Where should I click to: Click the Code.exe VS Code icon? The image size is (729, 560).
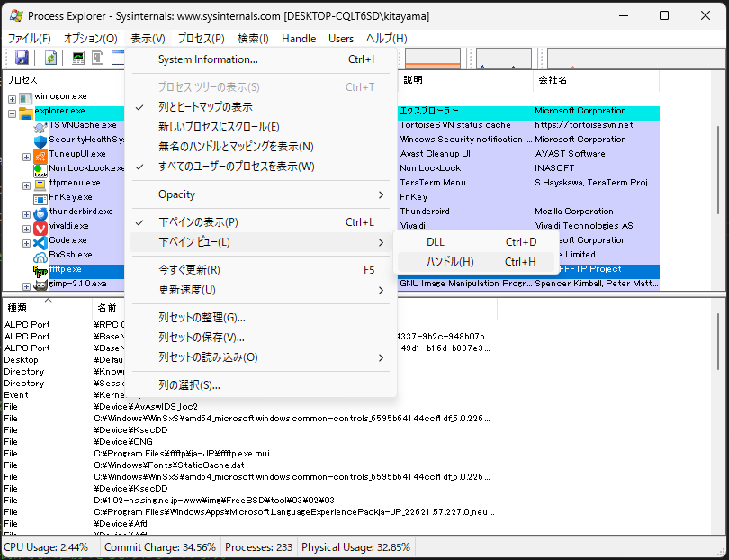[x=40, y=242]
